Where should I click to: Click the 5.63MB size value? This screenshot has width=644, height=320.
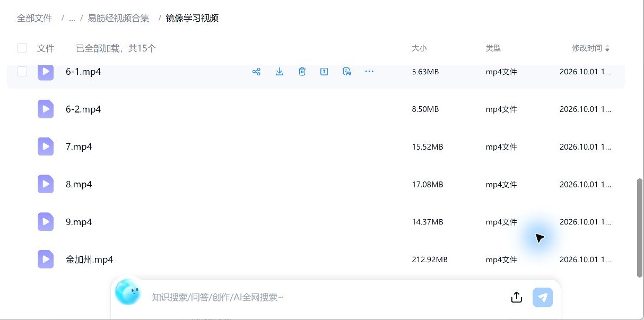point(425,72)
